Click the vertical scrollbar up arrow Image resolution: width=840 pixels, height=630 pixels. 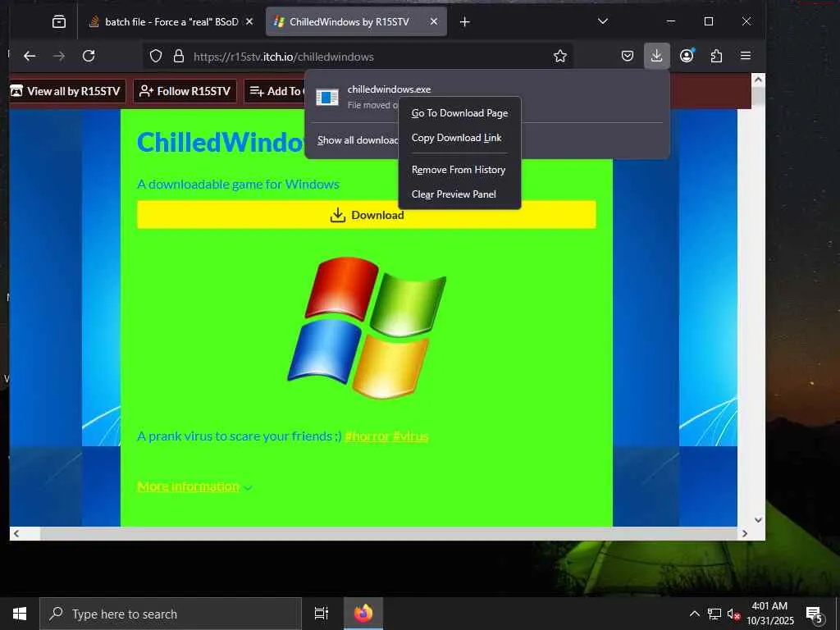pyautogui.click(x=758, y=80)
